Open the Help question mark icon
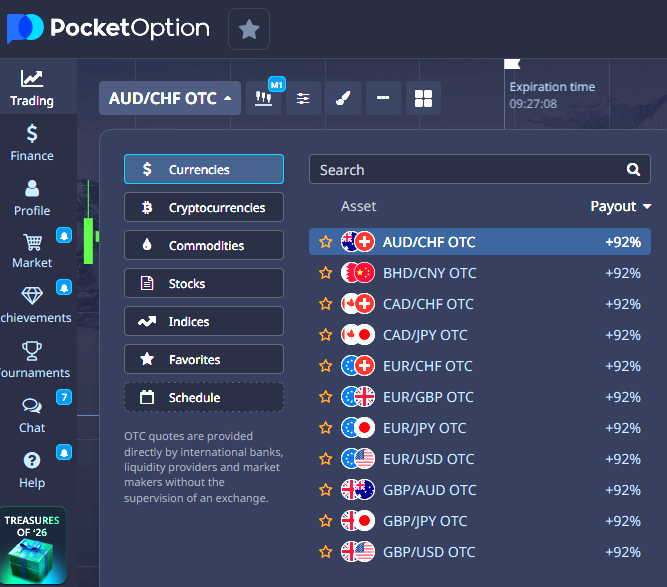This screenshot has height=587, width=667. [x=32, y=460]
